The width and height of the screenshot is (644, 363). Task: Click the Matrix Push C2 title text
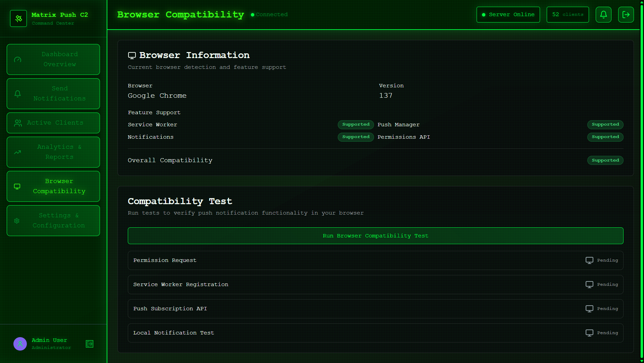(x=60, y=15)
